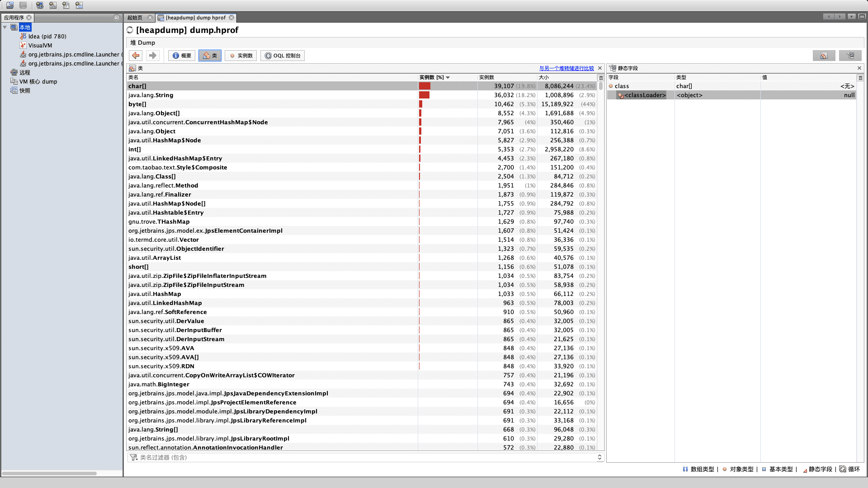Click the Load snapshot toolbar icon
This screenshot has height=488, width=868.
coord(10,5)
